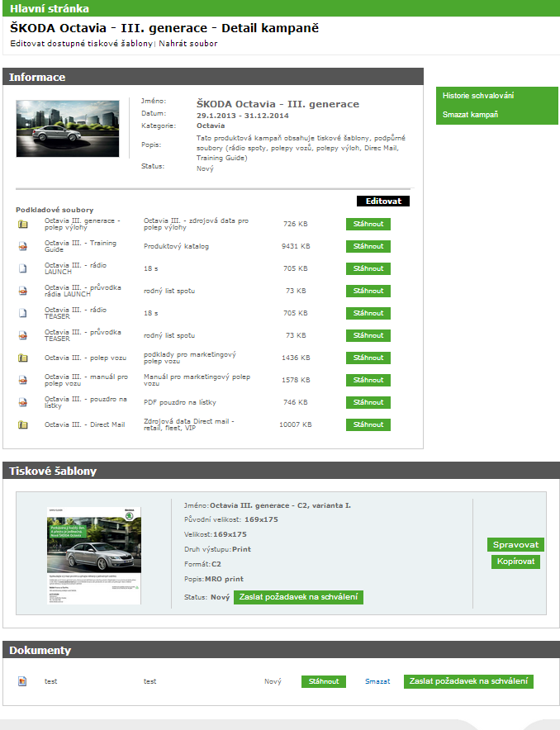Click Stáhnout for rádio LAUNCH row
Viewport: 560px width, 730px height.
368,268
